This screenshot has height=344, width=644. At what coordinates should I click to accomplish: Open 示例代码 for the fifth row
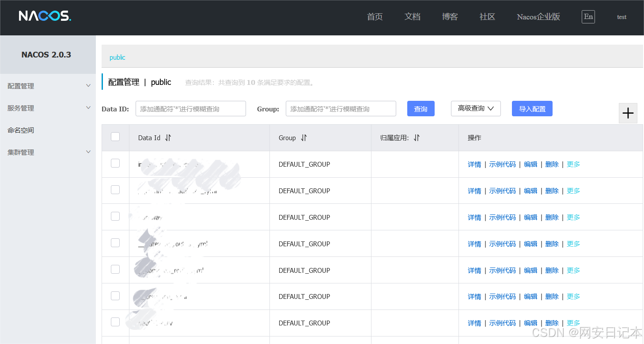(x=502, y=271)
